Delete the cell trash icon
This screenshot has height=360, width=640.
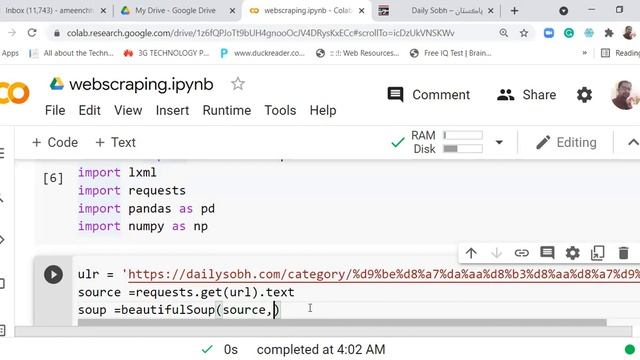click(x=623, y=253)
